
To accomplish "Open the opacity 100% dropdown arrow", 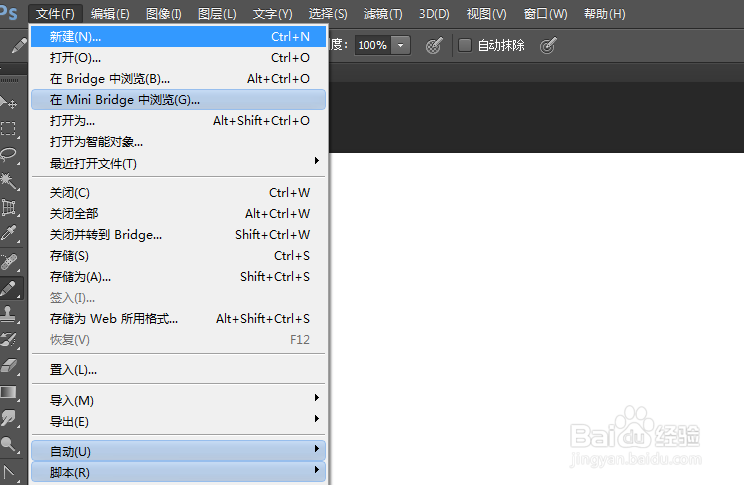I will click(400, 46).
